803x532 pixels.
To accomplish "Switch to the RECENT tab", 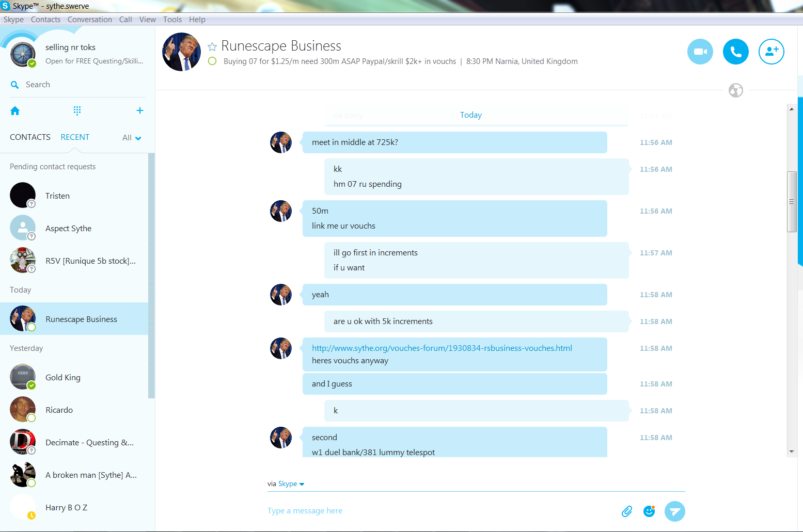I will coord(75,137).
